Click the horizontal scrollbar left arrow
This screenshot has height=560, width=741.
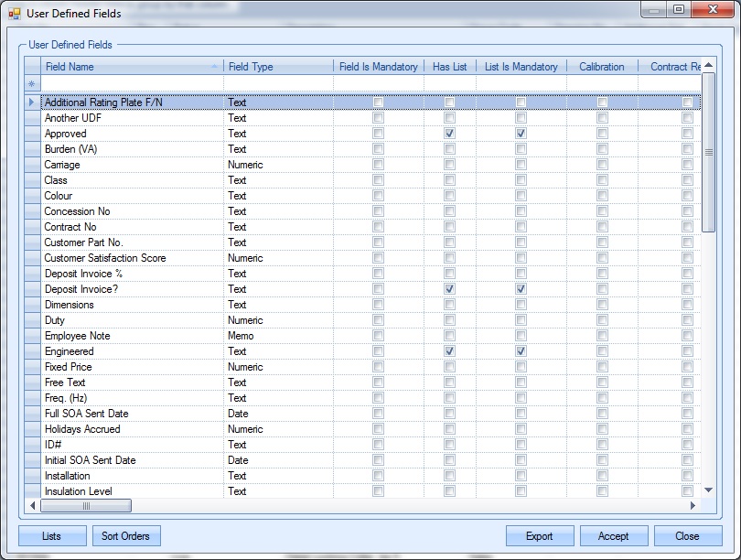[33, 505]
